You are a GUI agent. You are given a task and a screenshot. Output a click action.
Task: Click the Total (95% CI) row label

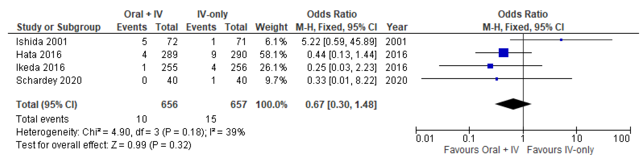47,105
